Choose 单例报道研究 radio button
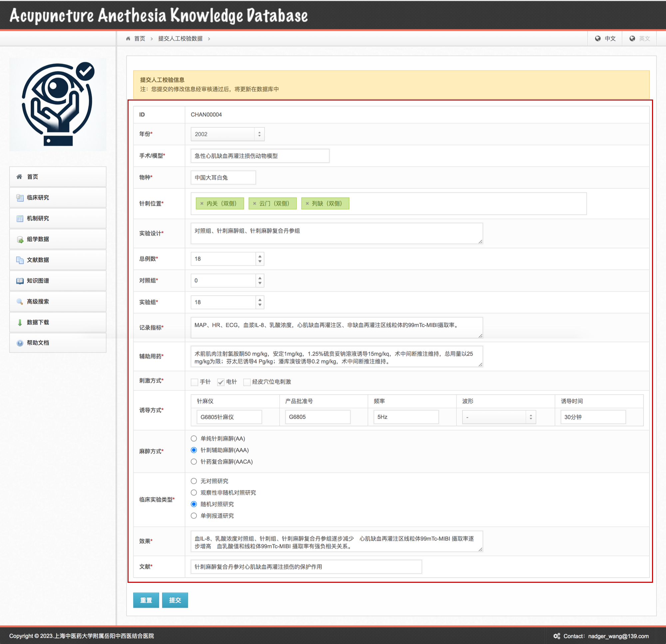Viewport: 666px width, 644px height. click(x=194, y=516)
